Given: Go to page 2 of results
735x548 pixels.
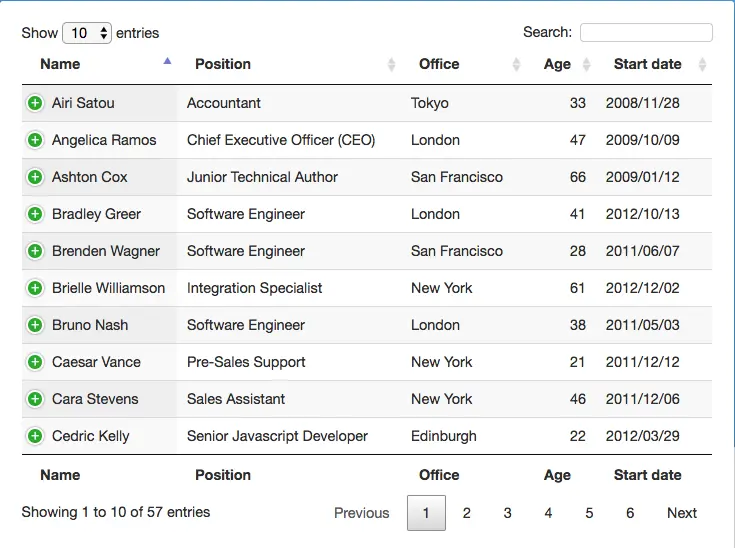Looking at the screenshot, I should (x=467, y=513).
